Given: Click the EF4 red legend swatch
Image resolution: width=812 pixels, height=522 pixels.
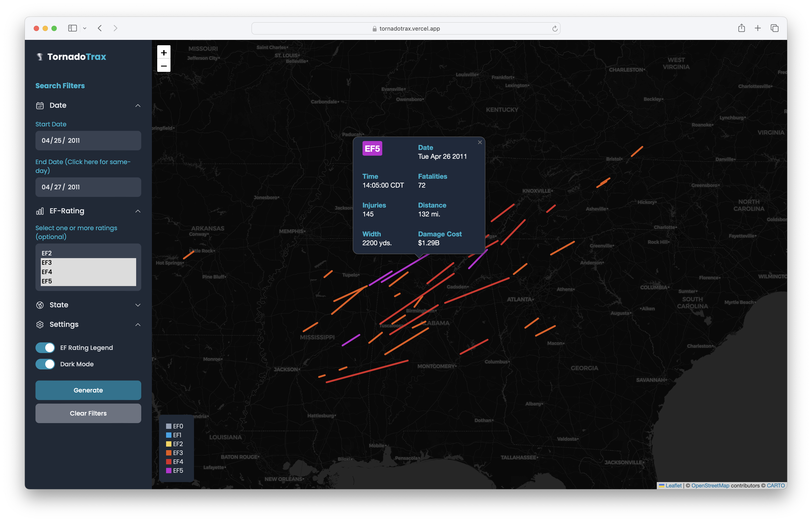Looking at the screenshot, I should click(x=169, y=462).
